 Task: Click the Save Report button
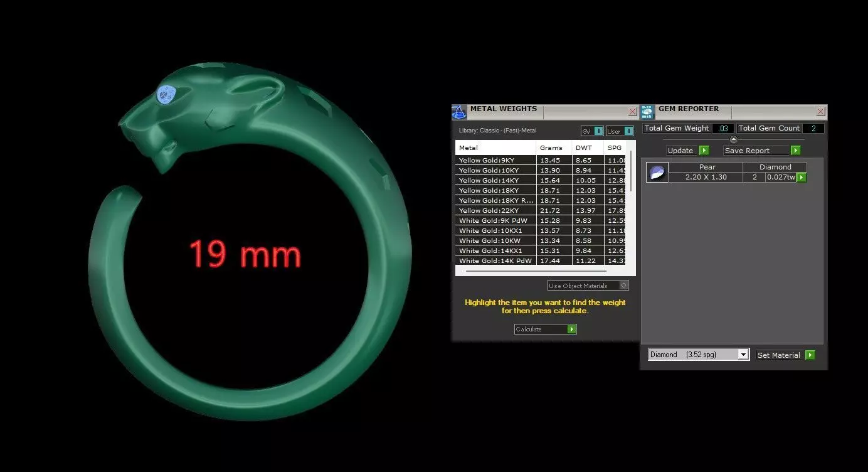click(x=762, y=151)
